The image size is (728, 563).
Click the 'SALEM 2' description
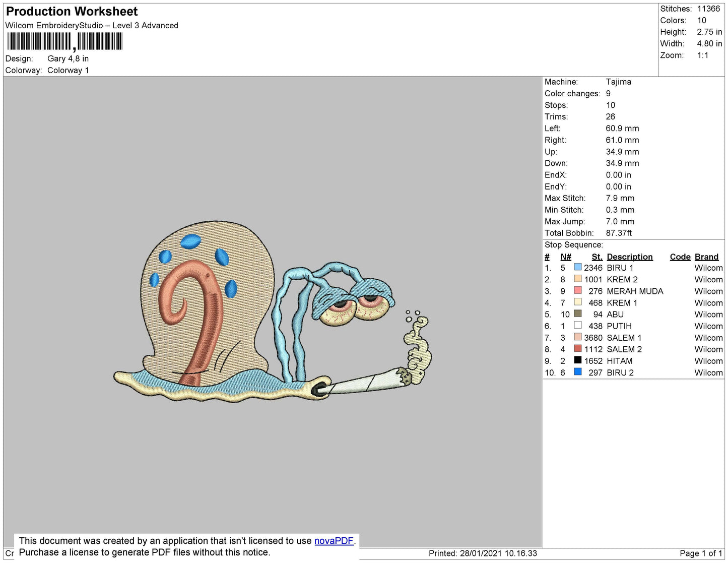(624, 349)
